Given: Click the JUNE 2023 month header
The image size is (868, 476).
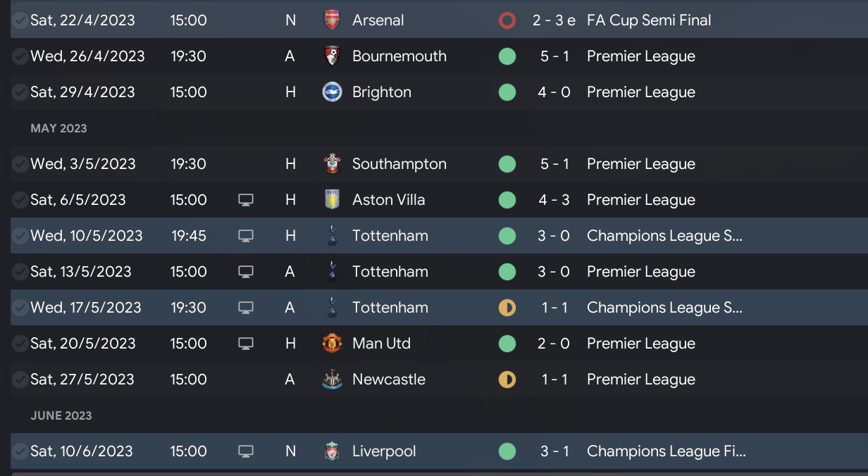Looking at the screenshot, I should coord(61,415).
